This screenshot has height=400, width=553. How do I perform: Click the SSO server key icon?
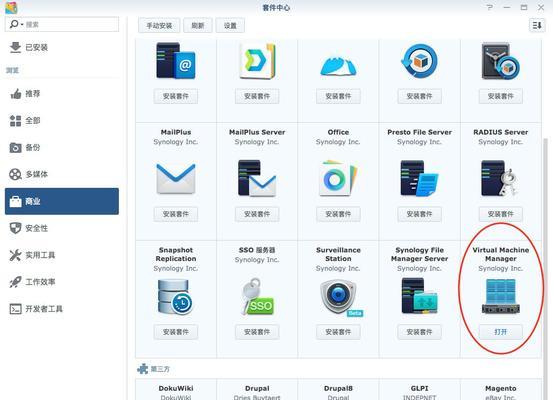point(257,296)
